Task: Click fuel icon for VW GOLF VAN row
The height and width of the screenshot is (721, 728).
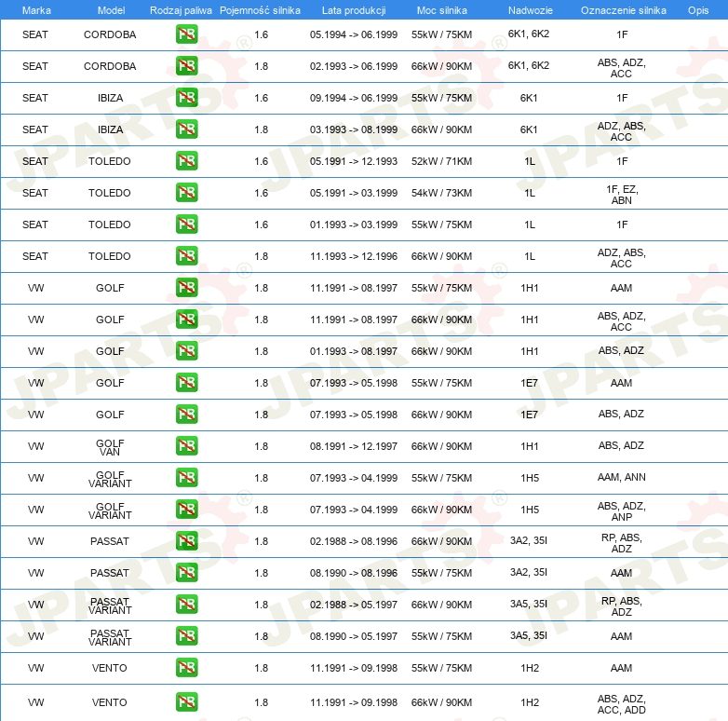Action: (186, 446)
